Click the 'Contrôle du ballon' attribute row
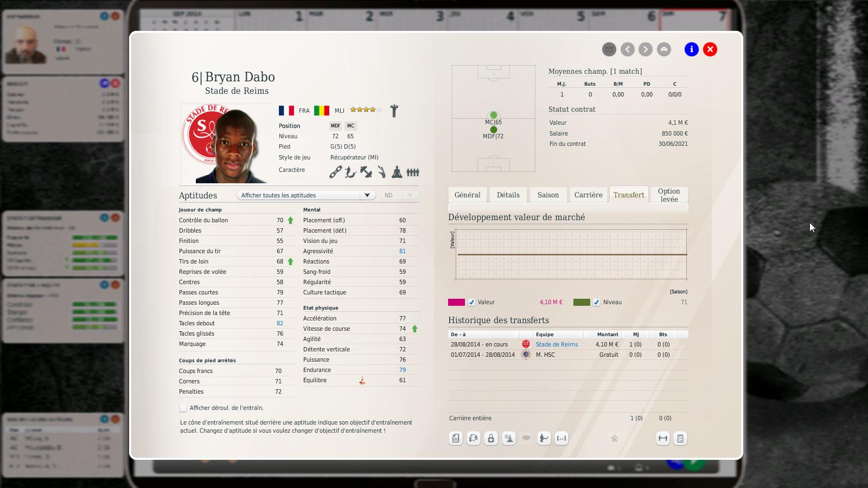This screenshot has height=488, width=868. click(237, 220)
